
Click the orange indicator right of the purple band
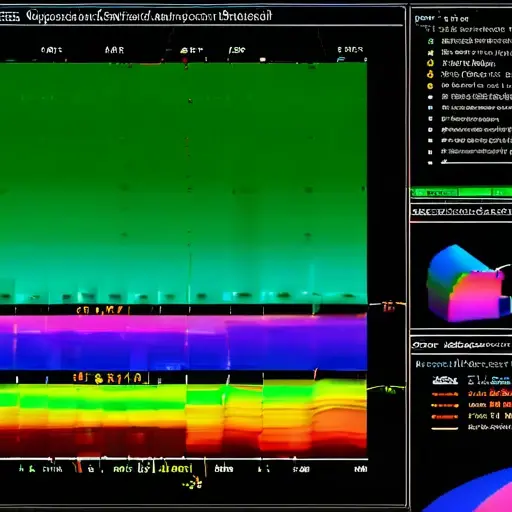[x=388, y=306]
